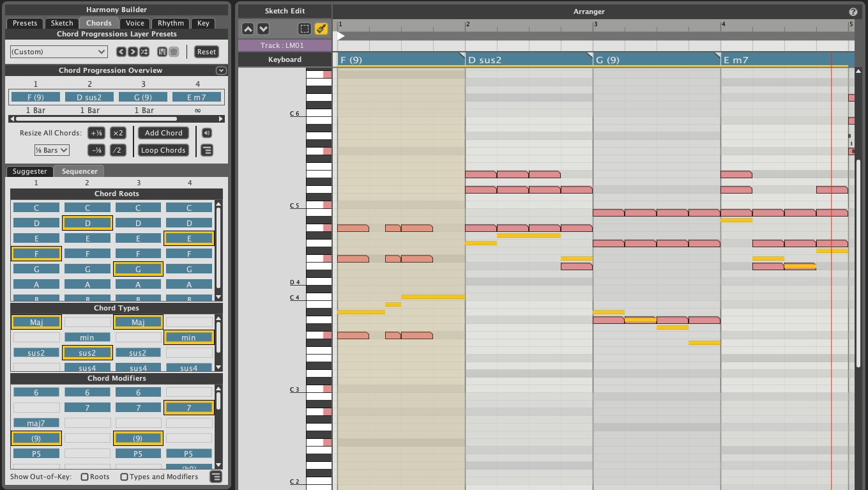Go to previous chord preset

click(121, 52)
